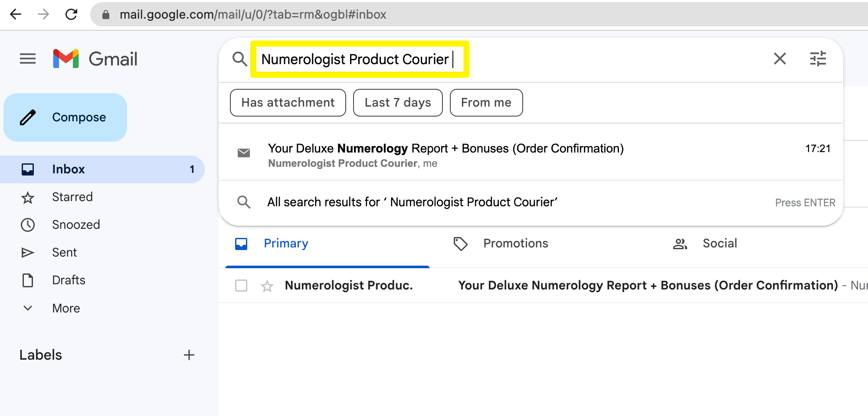Reload the page
The width and height of the screenshot is (868, 416).
[x=71, y=14]
